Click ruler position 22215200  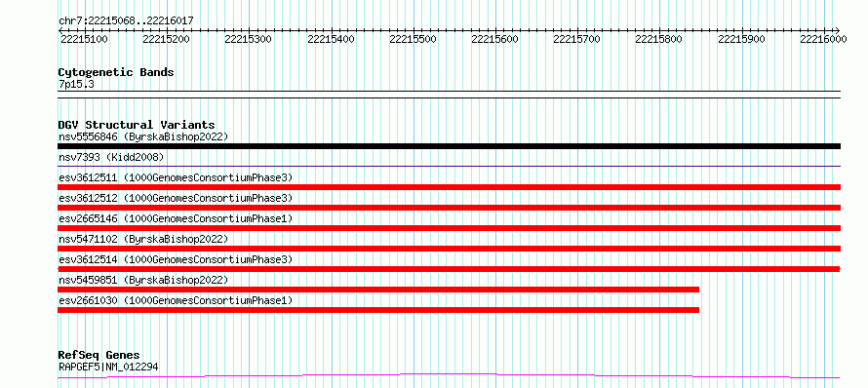click(166, 39)
